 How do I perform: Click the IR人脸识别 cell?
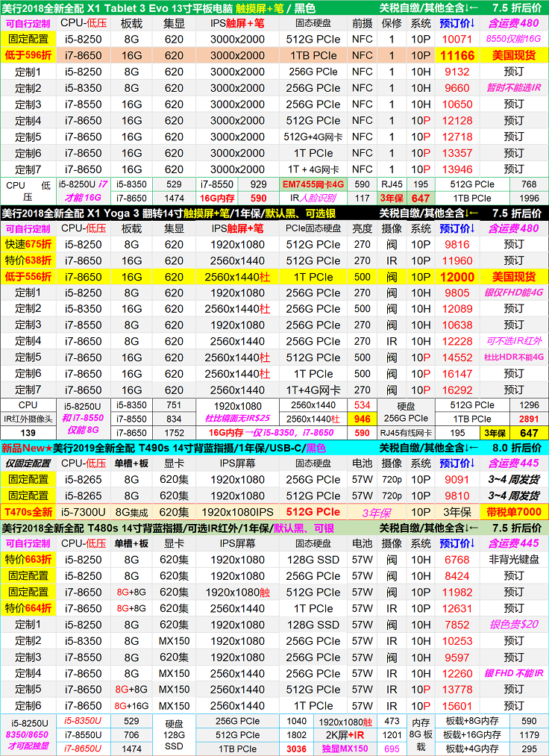313,199
